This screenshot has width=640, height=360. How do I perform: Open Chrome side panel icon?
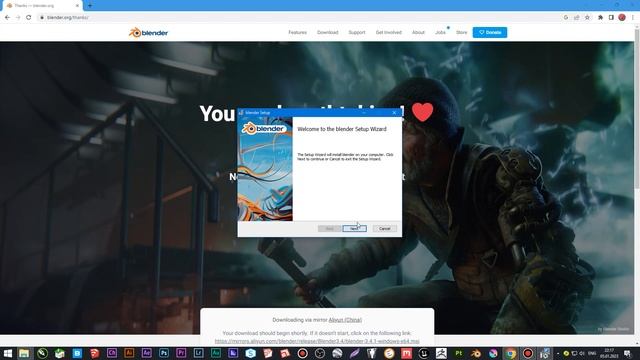tap(611, 18)
